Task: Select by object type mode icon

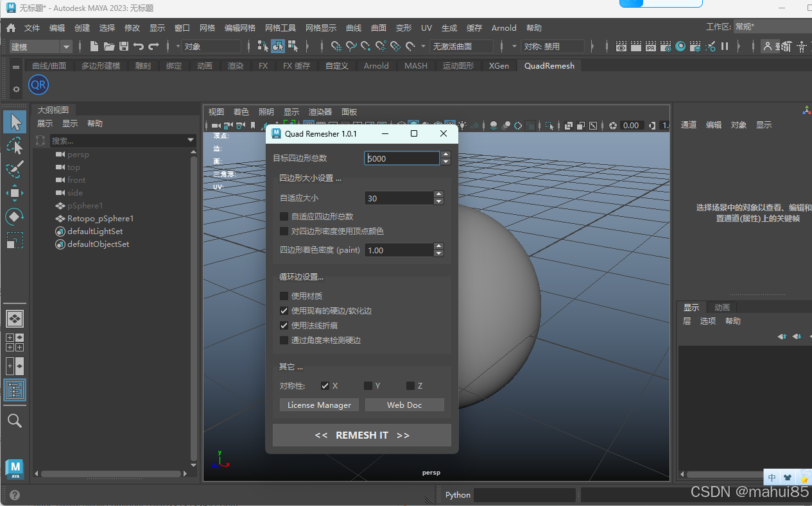Action: [278, 46]
